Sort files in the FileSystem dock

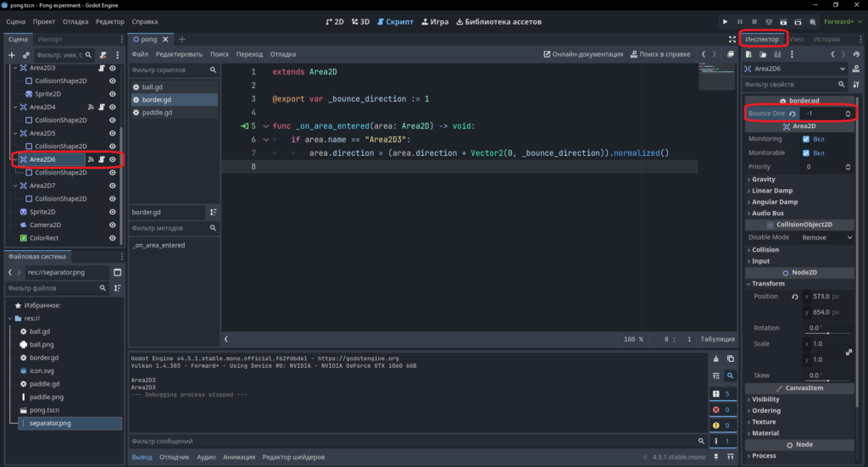pos(117,288)
